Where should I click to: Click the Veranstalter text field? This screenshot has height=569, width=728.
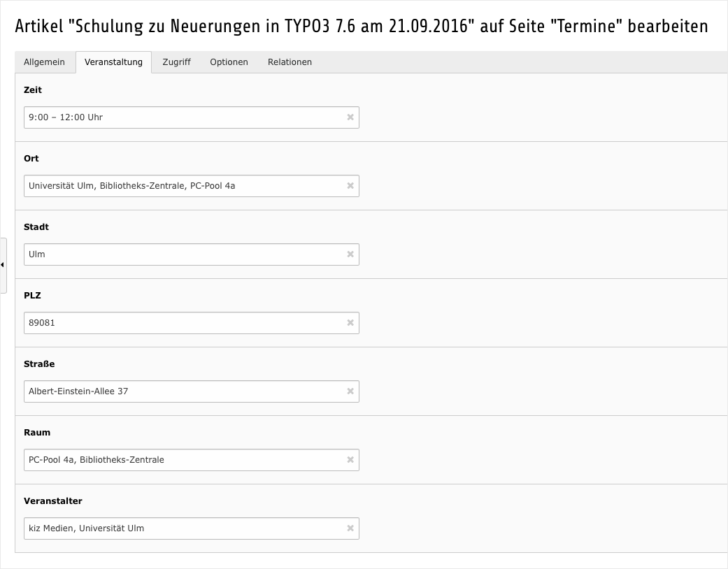(x=182, y=528)
